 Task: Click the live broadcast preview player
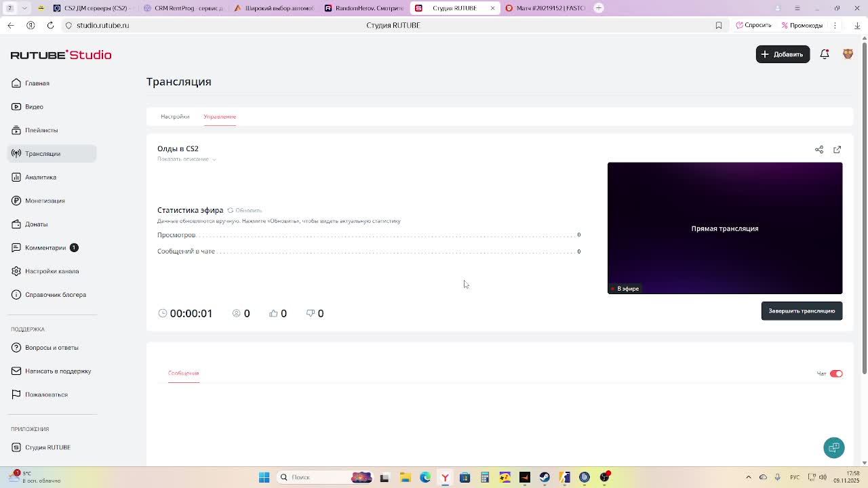(725, 228)
